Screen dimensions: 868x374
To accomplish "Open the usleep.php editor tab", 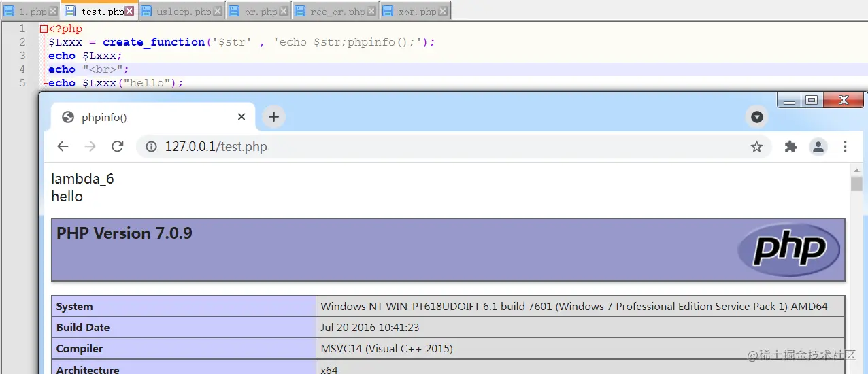I will click(182, 11).
